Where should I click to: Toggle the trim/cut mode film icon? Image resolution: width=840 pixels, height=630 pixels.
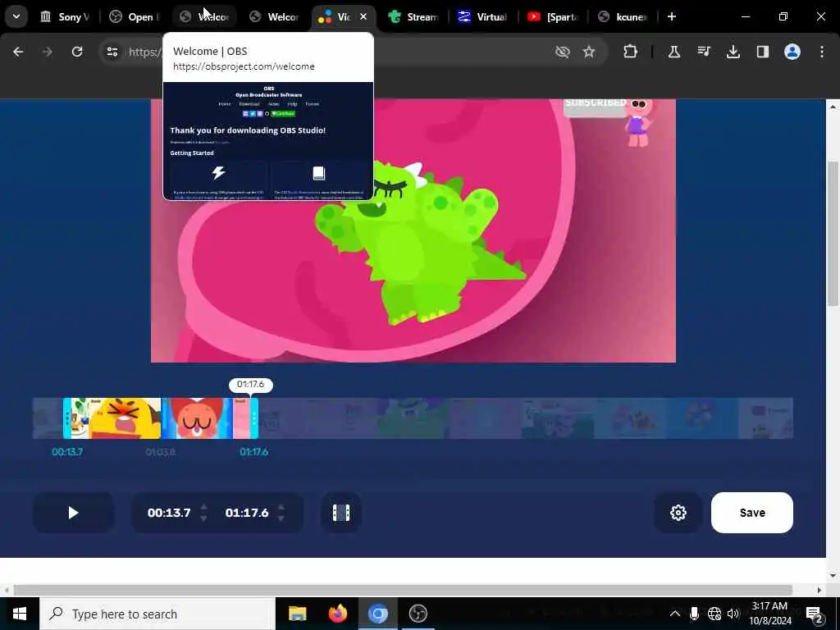click(x=340, y=513)
